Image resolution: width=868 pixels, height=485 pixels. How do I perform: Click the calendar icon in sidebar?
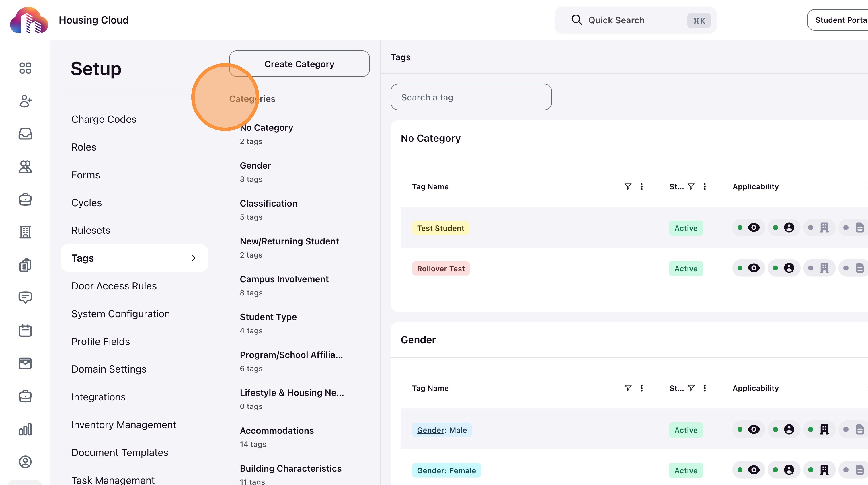tap(25, 330)
